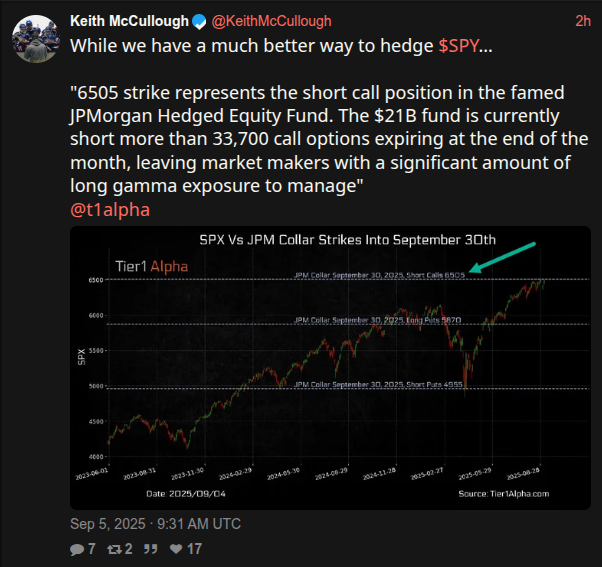Image resolution: width=602 pixels, height=567 pixels.
Task: Enlarge the SPX vs JPM Collar chart image
Action: 330,368
